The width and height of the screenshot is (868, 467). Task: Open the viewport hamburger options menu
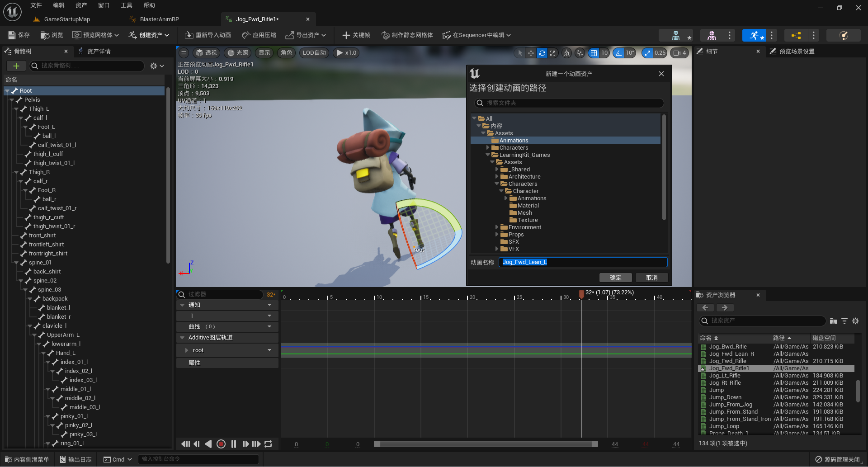click(184, 53)
